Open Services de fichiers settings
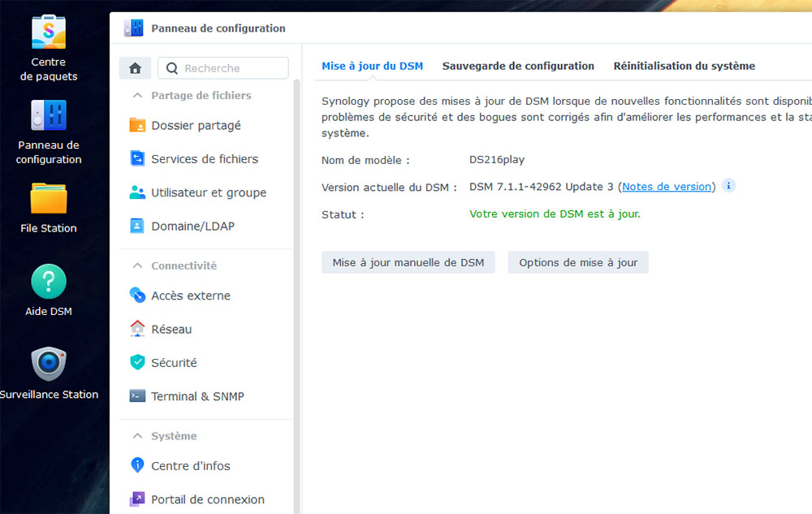 [x=205, y=159]
